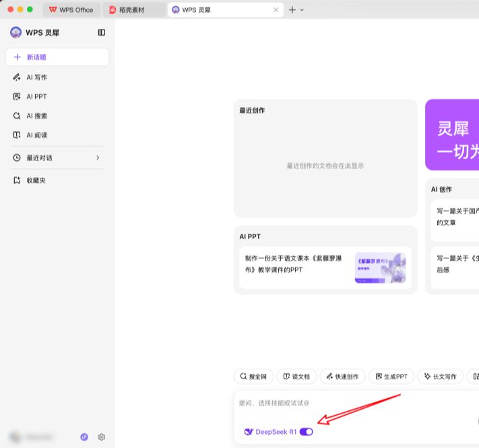The height and width of the screenshot is (448, 479).
Task: Toggle the DeepSeek R1 switch
Action: (307, 432)
